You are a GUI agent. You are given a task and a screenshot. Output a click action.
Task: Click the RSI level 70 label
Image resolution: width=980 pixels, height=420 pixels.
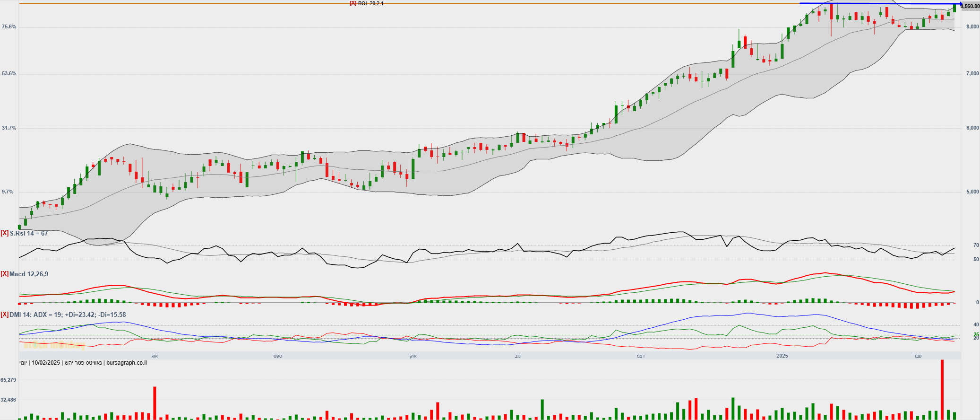click(976, 245)
